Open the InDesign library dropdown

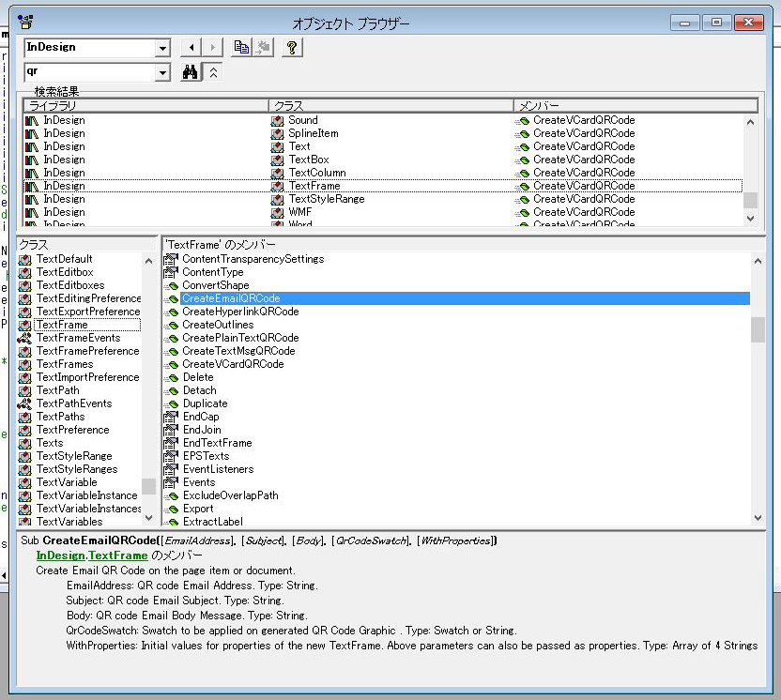162,48
